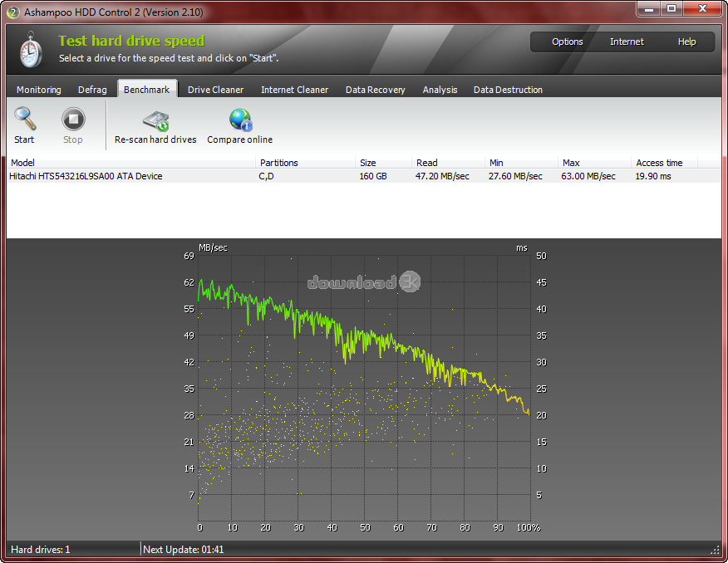Minimize the HDD Control window

coord(649,9)
